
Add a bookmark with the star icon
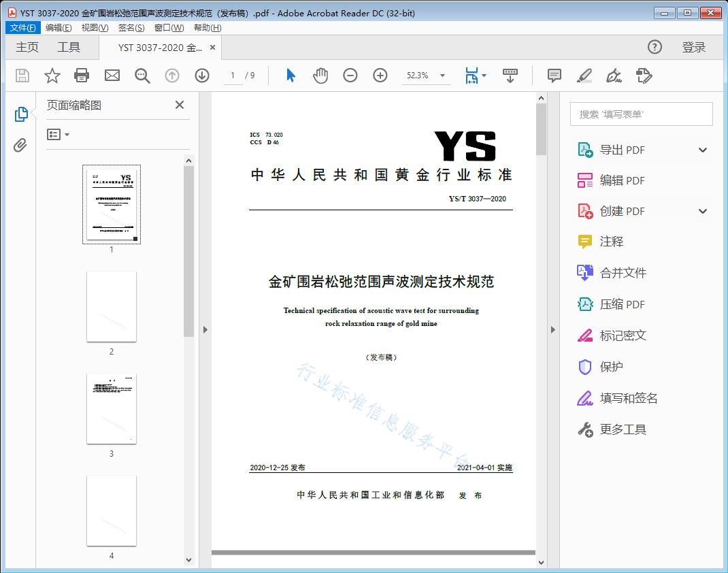point(52,76)
